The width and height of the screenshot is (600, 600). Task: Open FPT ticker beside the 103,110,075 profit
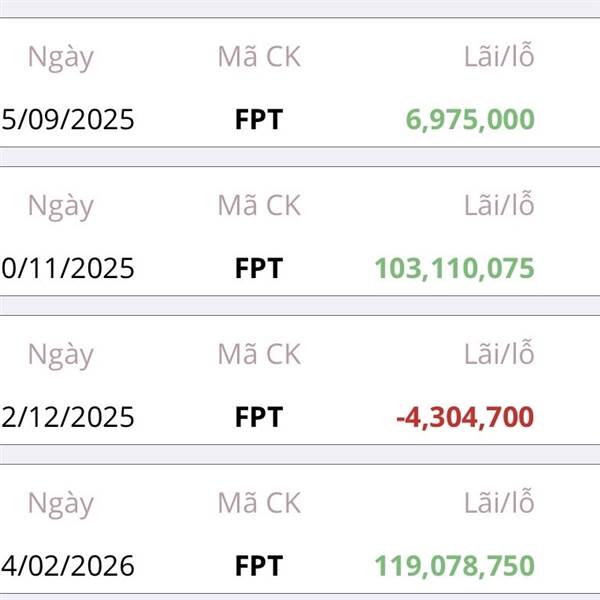pos(259,268)
